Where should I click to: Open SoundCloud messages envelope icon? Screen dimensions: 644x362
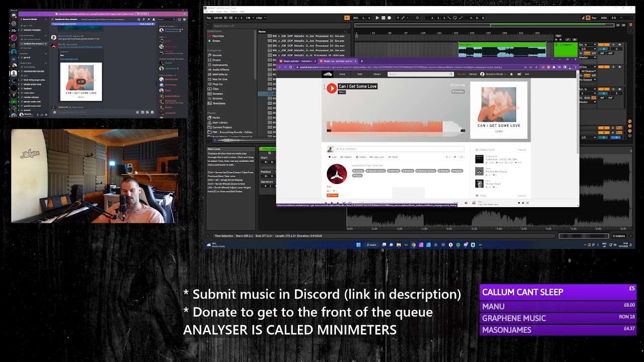click(519, 74)
